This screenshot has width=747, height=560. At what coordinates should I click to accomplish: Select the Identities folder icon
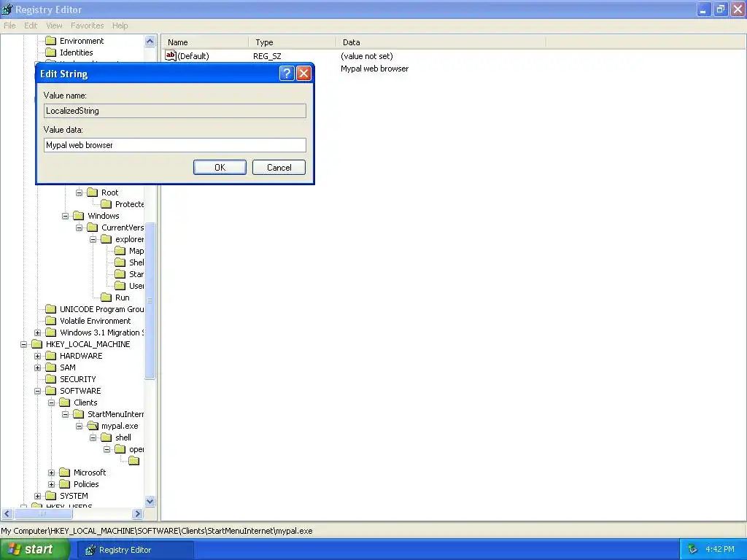tap(50, 52)
